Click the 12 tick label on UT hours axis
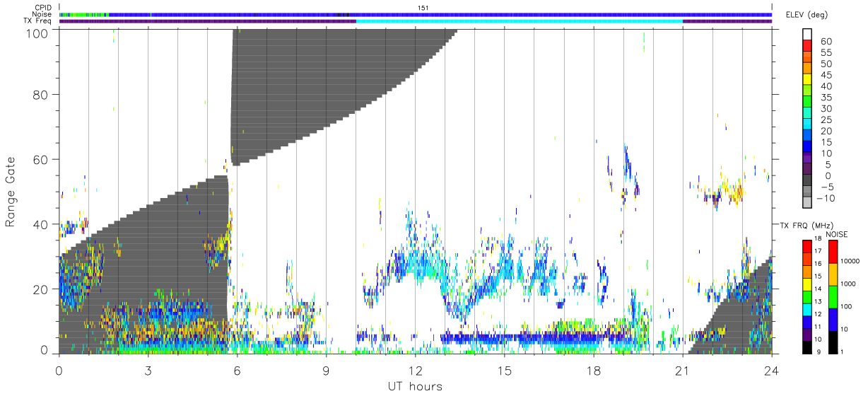The image size is (868, 401). [x=415, y=369]
